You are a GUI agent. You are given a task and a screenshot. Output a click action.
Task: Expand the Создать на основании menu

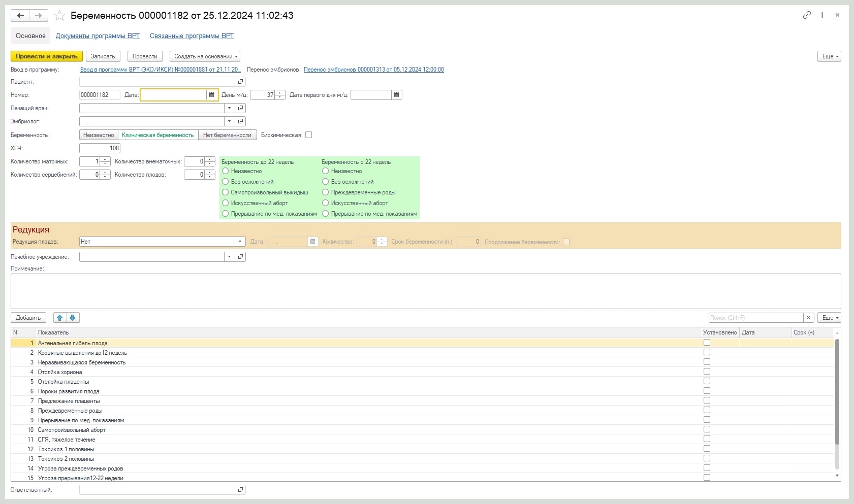(205, 56)
